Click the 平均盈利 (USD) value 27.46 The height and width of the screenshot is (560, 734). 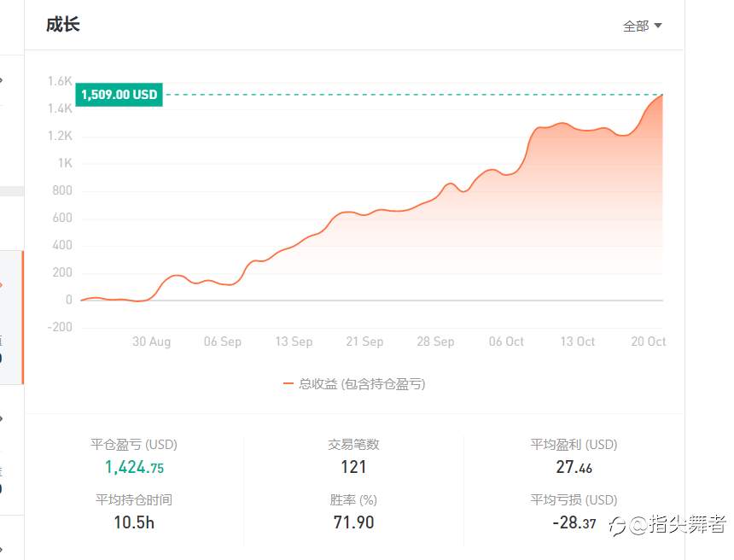point(574,467)
